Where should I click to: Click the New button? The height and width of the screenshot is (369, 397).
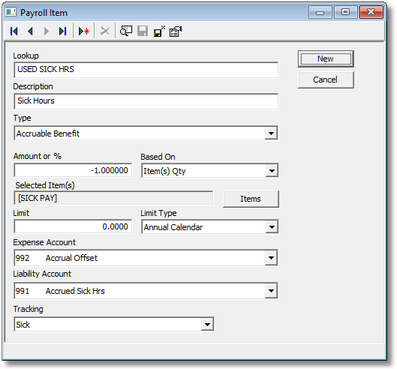click(325, 59)
